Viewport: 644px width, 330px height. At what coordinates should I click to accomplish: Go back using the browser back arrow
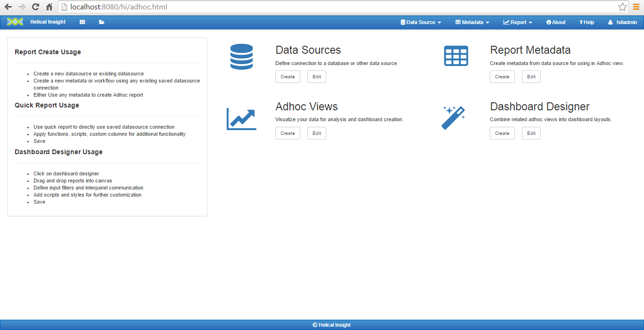coord(8,7)
